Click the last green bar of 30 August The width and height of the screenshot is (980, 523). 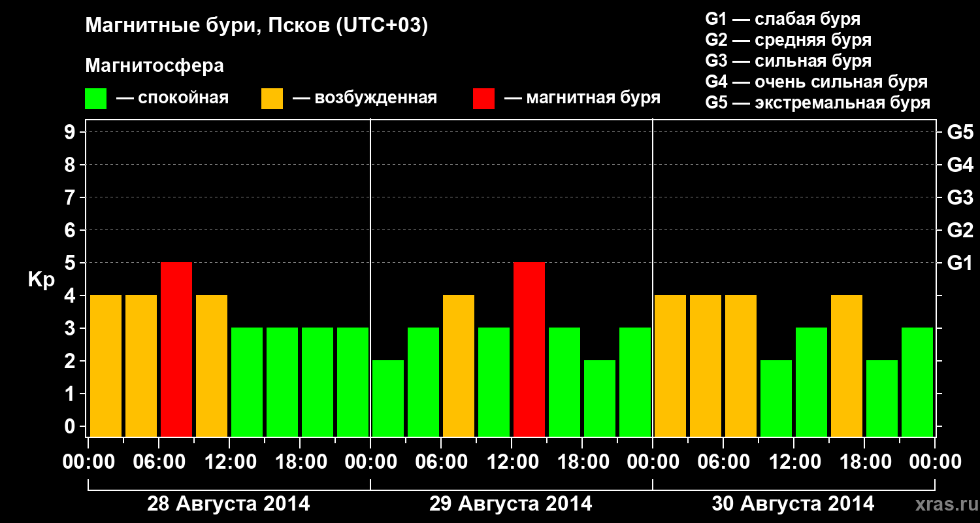[917, 382]
